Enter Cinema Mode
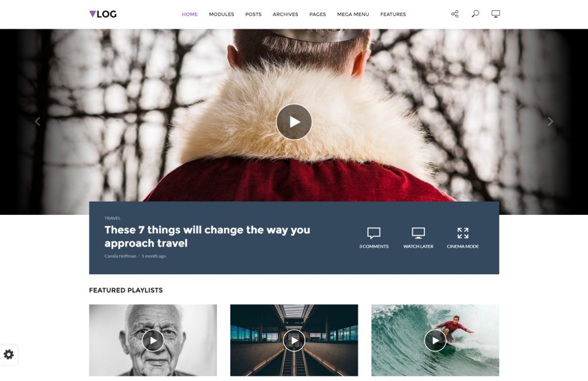Viewport: 588px width, 381px height. 463,237
